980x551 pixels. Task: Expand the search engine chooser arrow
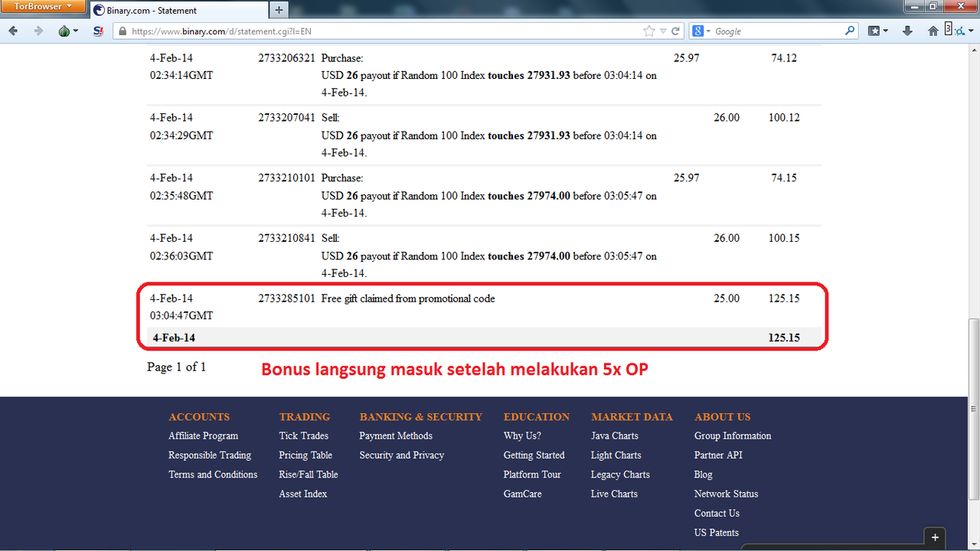[708, 31]
